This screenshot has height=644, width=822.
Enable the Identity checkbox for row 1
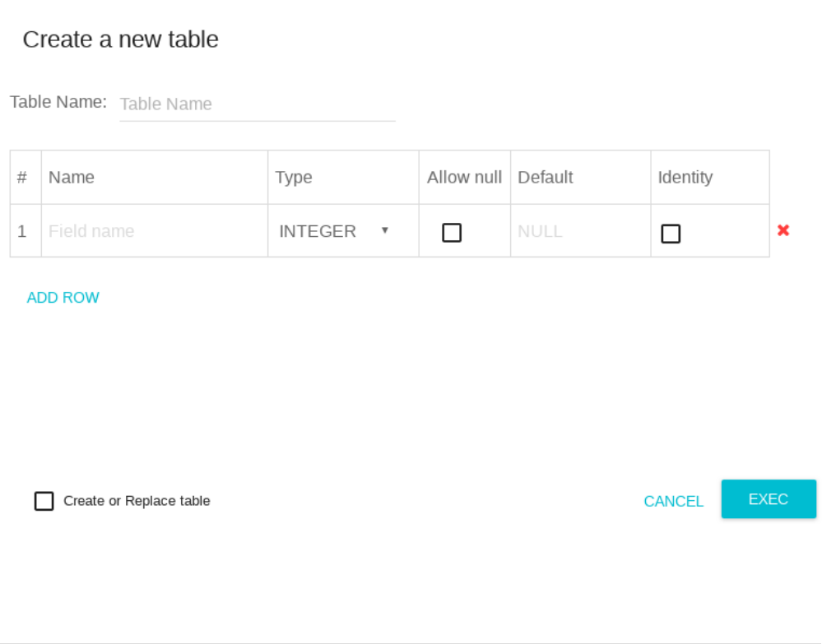pyautogui.click(x=671, y=234)
